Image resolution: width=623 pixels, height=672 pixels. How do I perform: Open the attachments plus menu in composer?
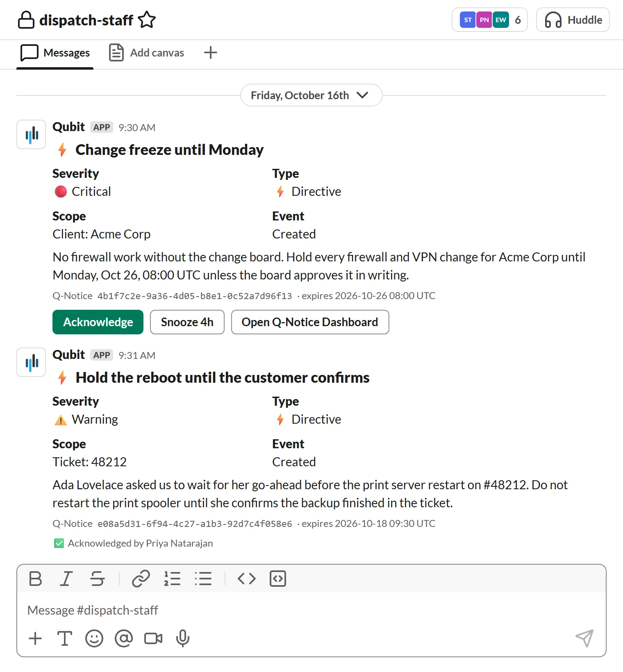coord(36,638)
